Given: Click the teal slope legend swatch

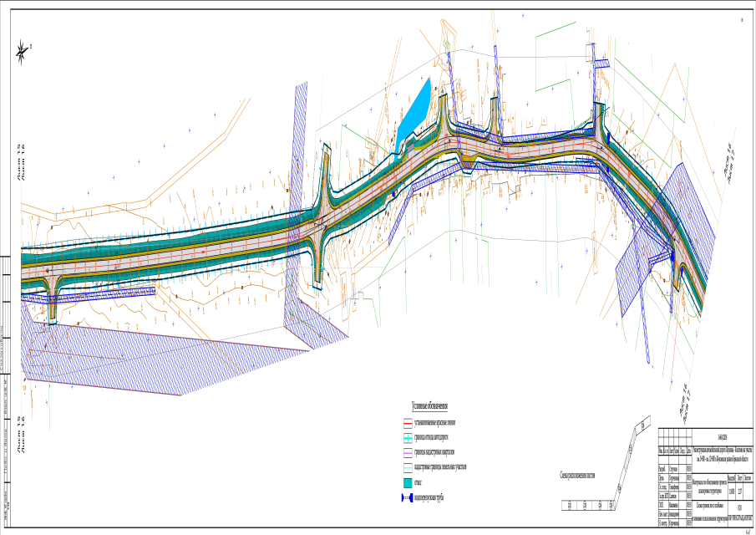Looking at the screenshot, I should point(409,483).
